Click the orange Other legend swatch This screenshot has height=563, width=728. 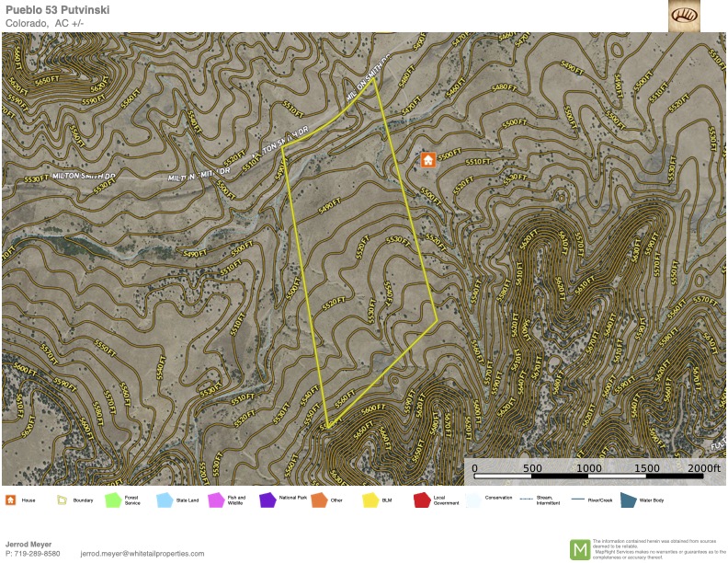(319, 500)
